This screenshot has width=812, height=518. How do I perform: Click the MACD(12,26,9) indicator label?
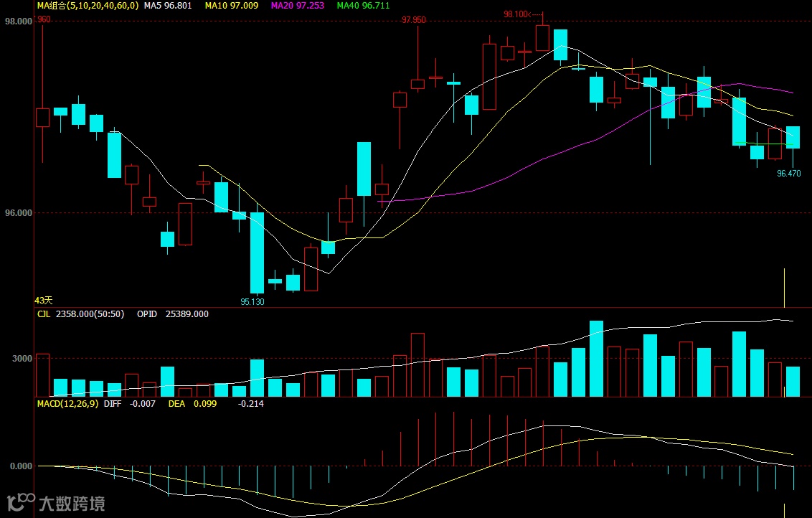(67, 403)
